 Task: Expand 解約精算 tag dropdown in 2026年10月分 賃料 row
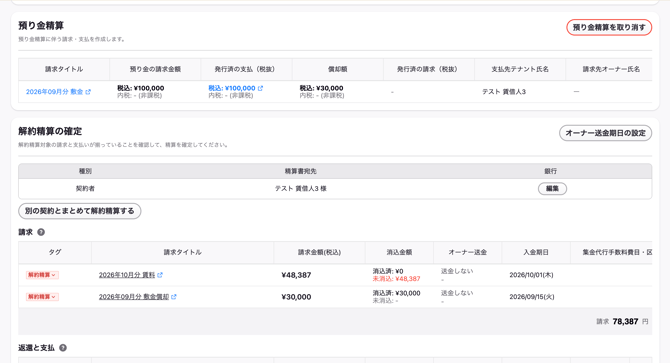coord(42,275)
